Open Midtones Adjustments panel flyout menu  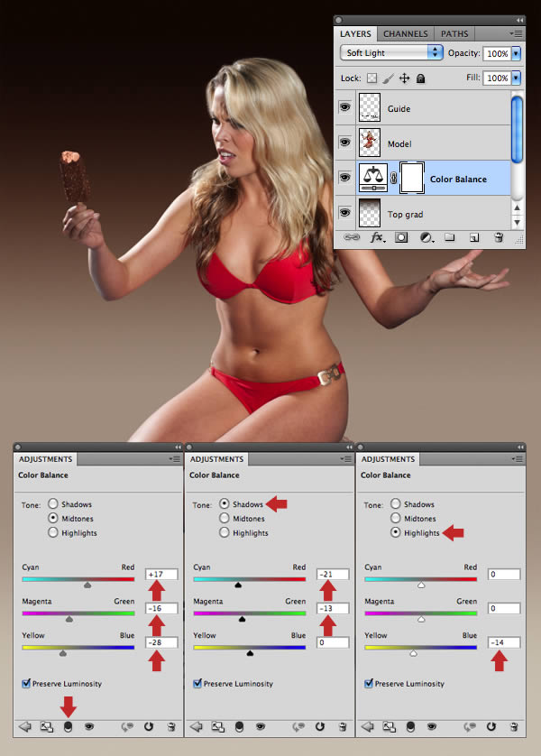[175, 459]
